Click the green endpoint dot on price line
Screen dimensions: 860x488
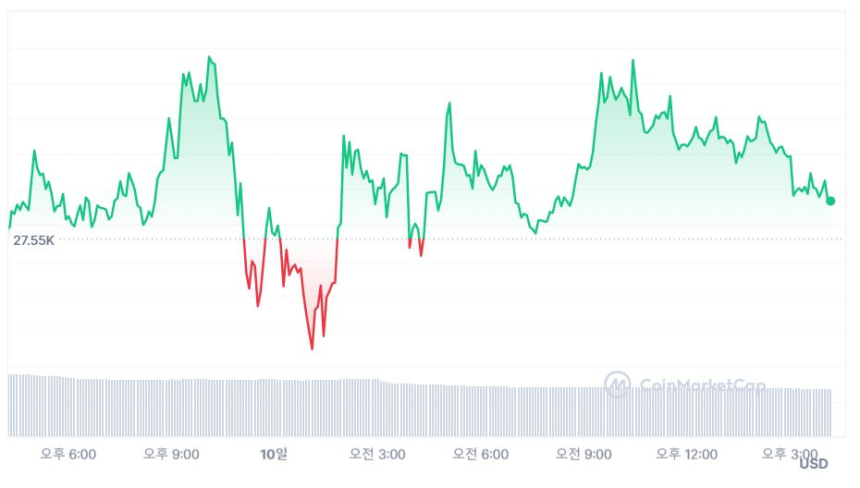(x=831, y=201)
